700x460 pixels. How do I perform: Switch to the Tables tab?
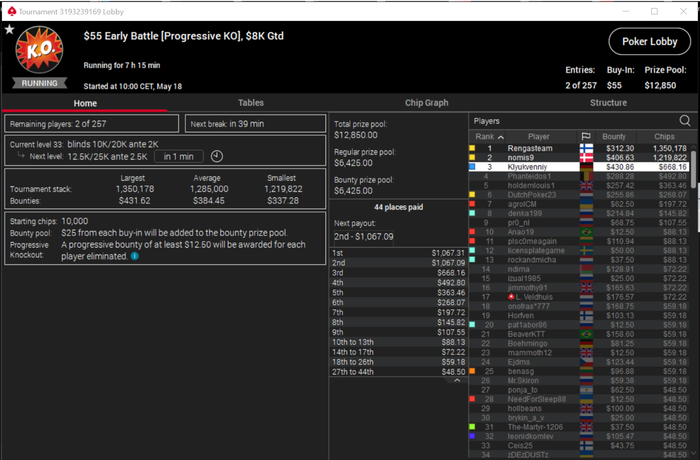(250, 103)
